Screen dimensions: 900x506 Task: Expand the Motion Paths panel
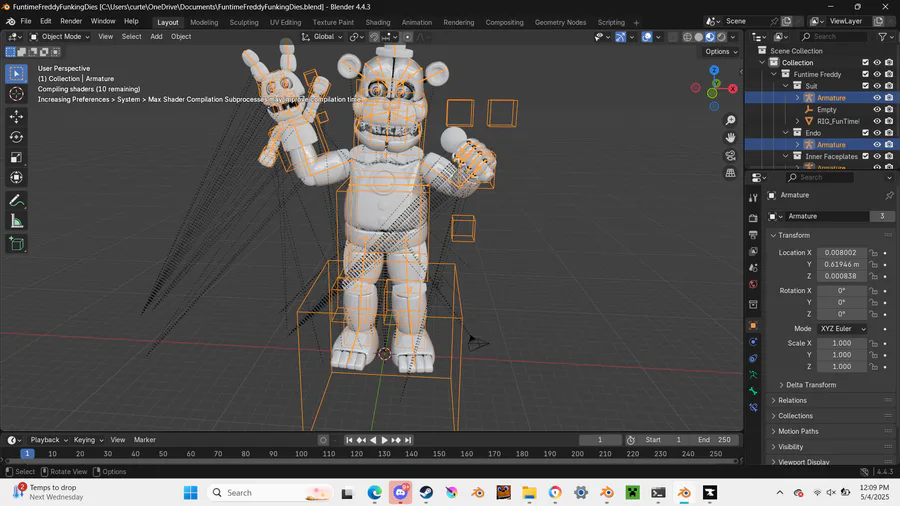tap(798, 431)
